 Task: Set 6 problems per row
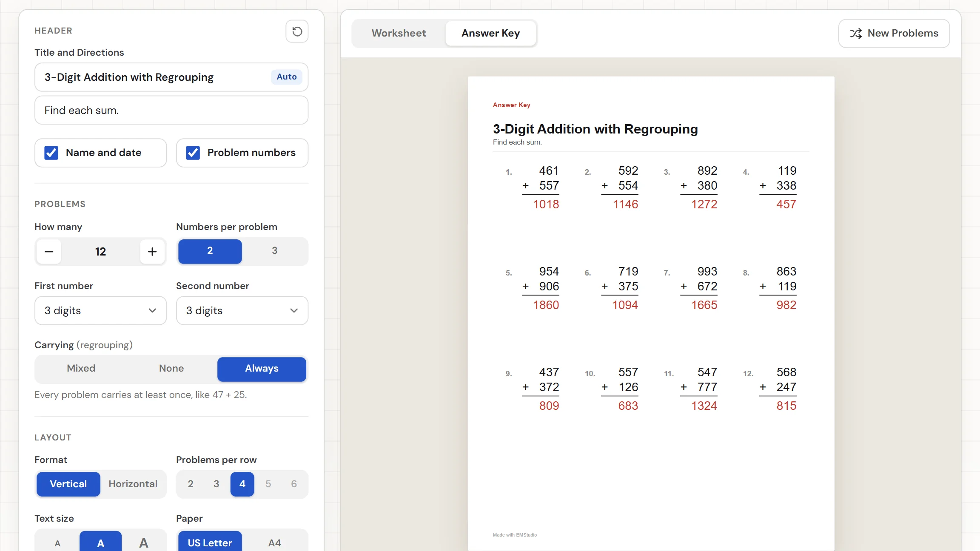[x=294, y=484]
